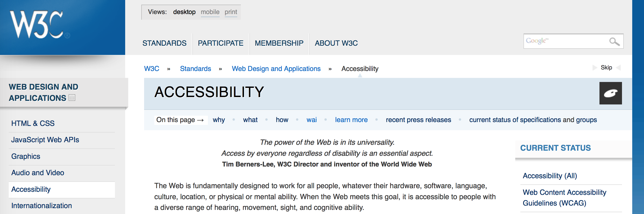This screenshot has height=214, width=644.
Task: Open JavaScript Web APIs in sidebar
Action: tap(45, 140)
